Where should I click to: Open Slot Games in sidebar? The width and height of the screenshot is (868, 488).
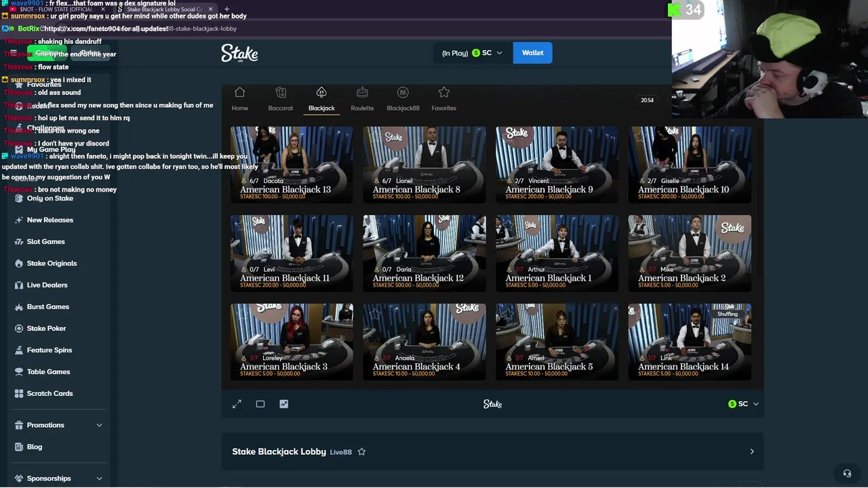pos(45,242)
